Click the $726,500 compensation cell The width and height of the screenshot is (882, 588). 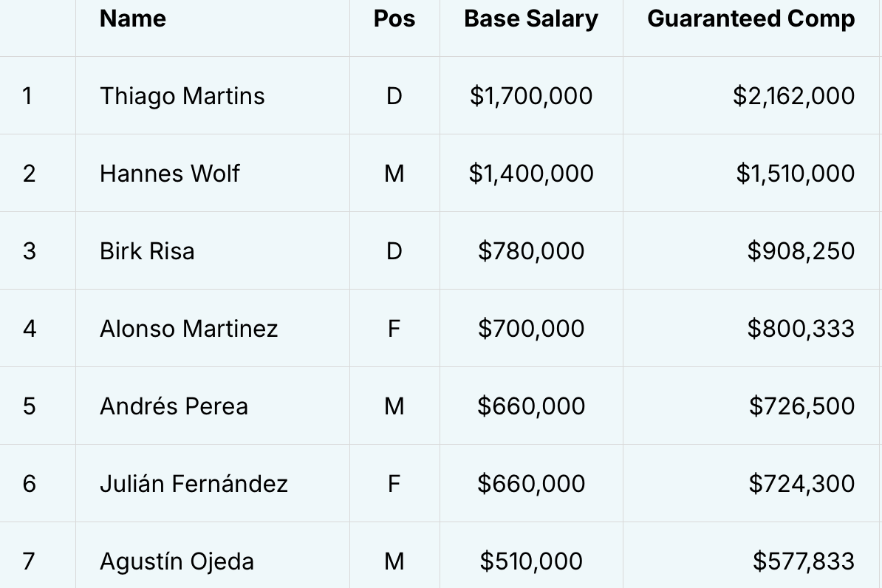click(801, 406)
